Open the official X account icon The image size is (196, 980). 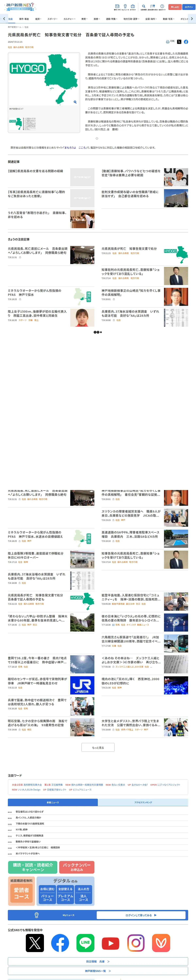(35, 943)
